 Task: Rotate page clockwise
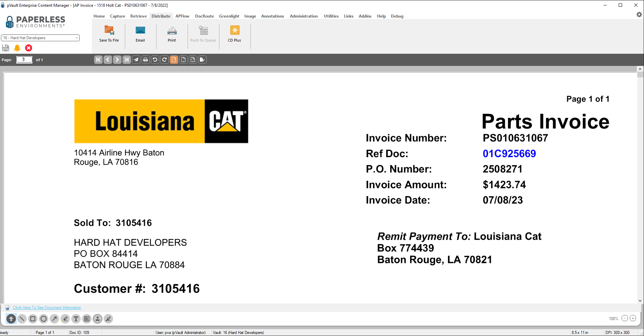[164, 60]
